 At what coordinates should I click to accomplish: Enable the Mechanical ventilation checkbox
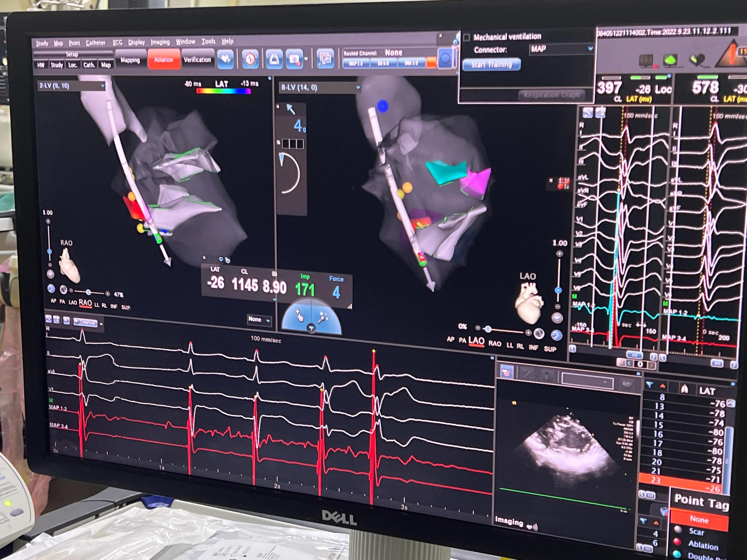[x=467, y=38]
